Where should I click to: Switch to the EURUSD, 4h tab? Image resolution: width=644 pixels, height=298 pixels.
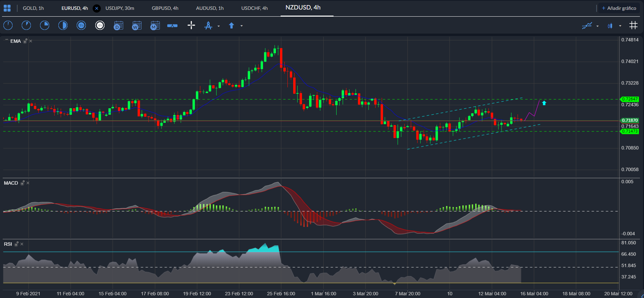click(x=75, y=8)
